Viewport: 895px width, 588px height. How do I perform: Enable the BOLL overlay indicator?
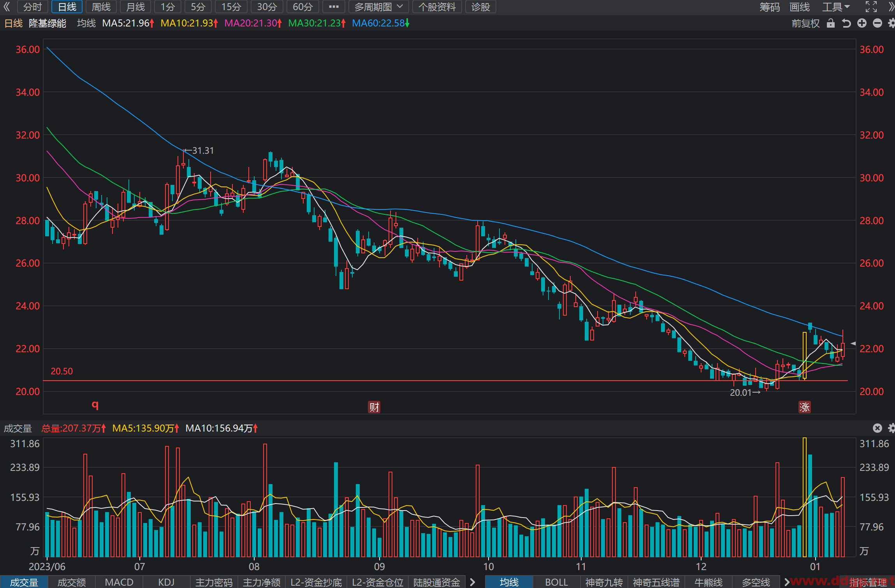[556, 582]
